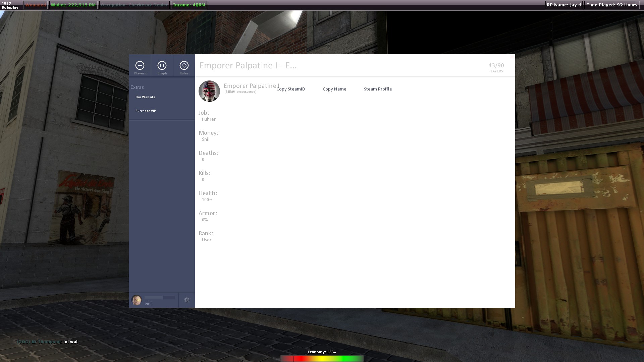
Task: Click the Wallet balance indicator
Action: 73,5
